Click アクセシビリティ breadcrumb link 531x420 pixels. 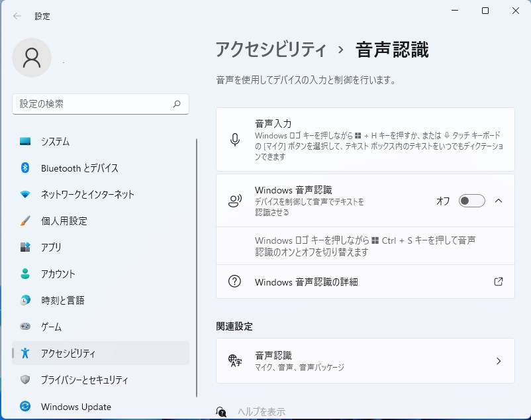[271, 50]
